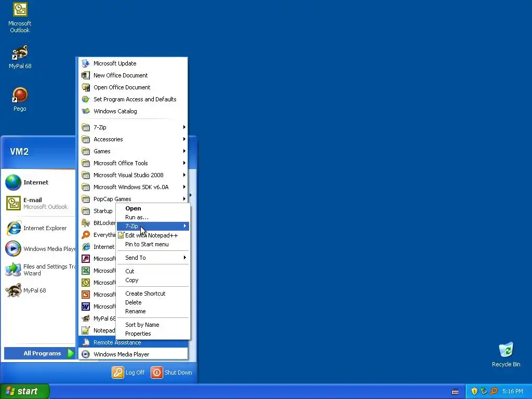Expand the PopCap Games folder

coord(133,199)
